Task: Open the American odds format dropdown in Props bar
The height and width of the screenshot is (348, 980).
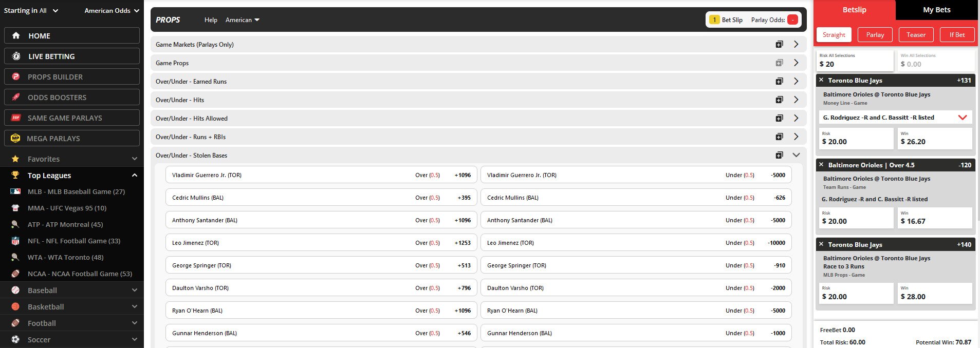Action: point(243,20)
